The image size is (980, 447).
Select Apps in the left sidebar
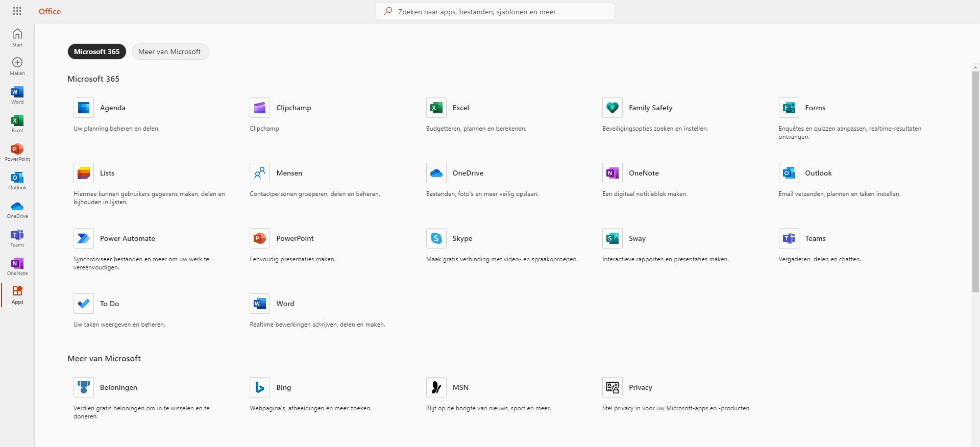[17, 295]
